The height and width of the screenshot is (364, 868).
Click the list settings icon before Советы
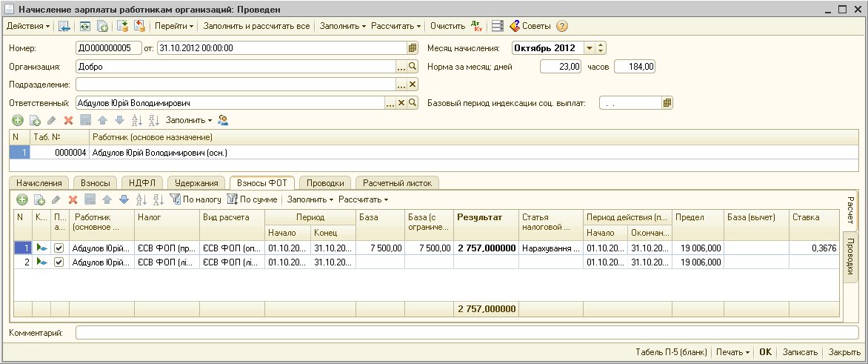[x=498, y=26]
